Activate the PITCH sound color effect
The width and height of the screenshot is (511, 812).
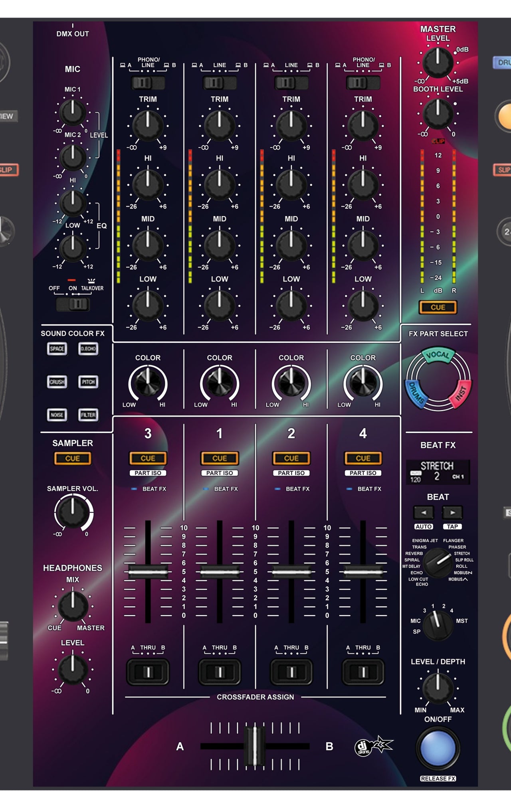coord(88,382)
